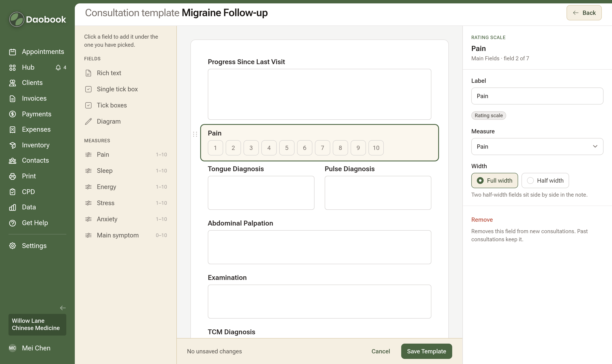Open Settings
This screenshot has height=364, width=612.
coord(37,245)
